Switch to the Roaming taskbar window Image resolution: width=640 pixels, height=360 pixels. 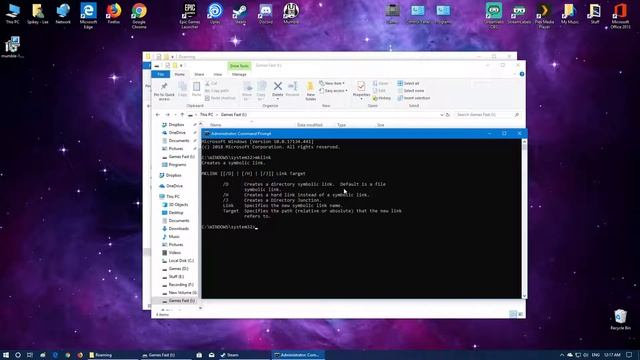click(x=112, y=355)
